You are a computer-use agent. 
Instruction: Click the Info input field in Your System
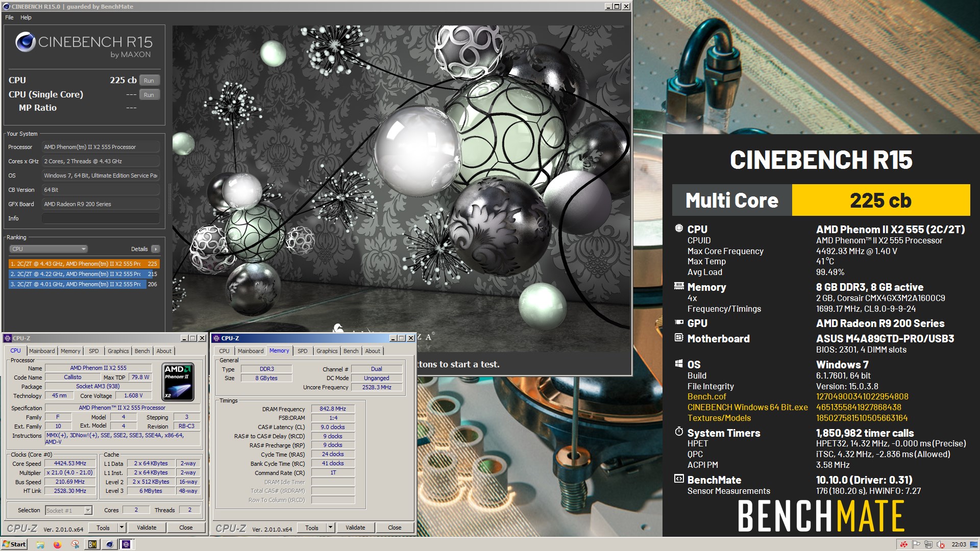click(x=101, y=218)
